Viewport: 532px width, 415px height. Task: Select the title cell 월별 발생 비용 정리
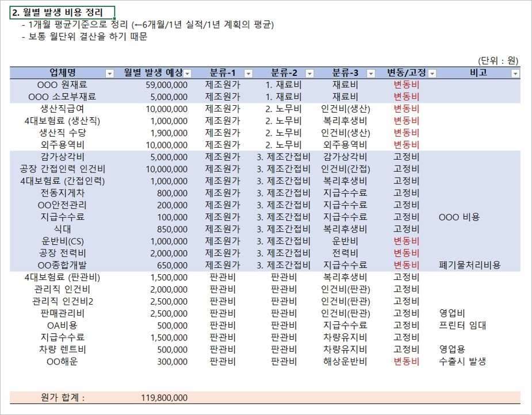(x=63, y=13)
